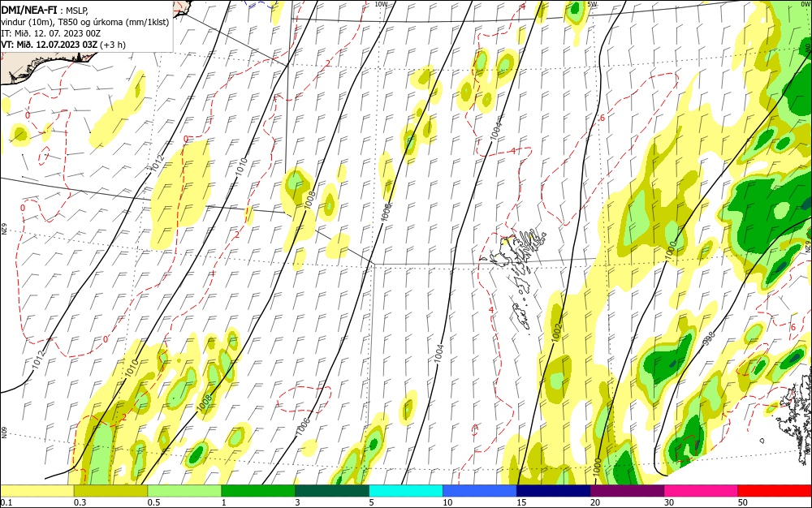Click the '30' legend scale value
The image size is (812, 508).
[669, 503]
